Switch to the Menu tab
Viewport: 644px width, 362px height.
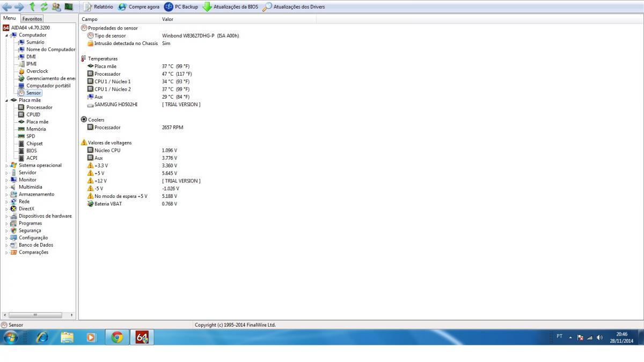pos(10,18)
